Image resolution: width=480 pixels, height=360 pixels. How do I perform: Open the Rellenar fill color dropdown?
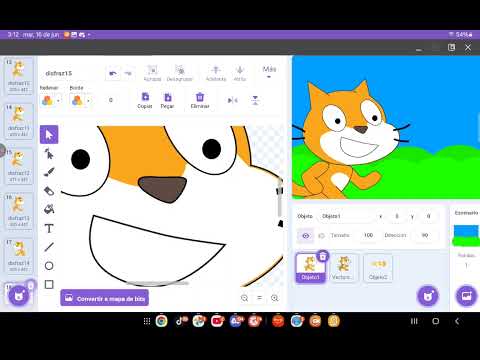[x=58, y=100]
